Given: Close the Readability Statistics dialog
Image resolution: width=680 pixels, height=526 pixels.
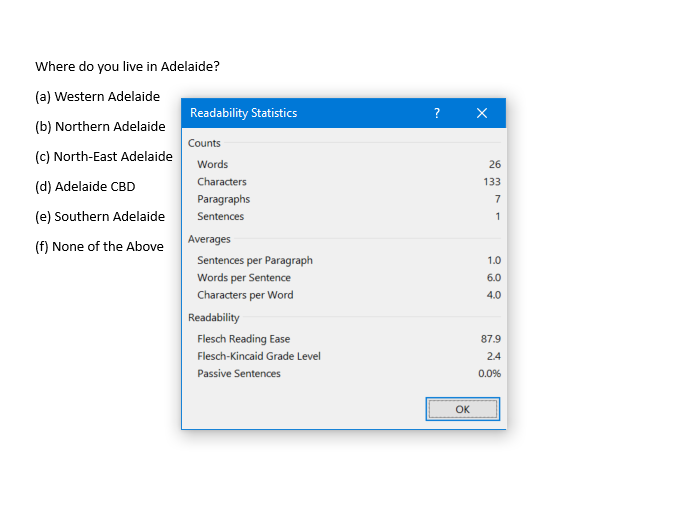Looking at the screenshot, I should 482,113.
